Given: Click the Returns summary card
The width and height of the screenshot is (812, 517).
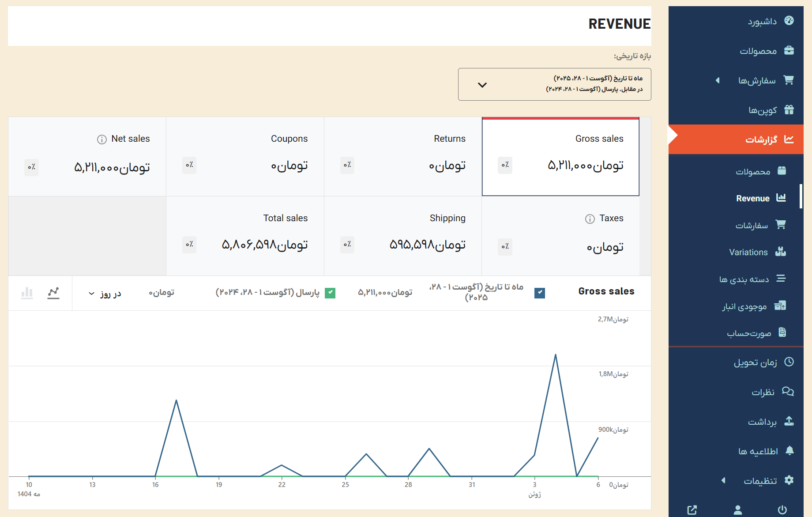Looking at the screenshot, I should tap(403, 157).
